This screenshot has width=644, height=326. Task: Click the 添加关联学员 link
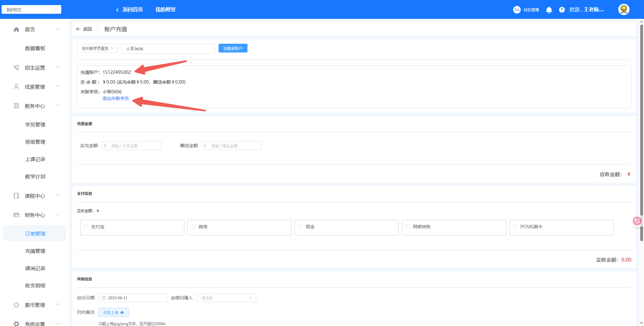[116, 98]
